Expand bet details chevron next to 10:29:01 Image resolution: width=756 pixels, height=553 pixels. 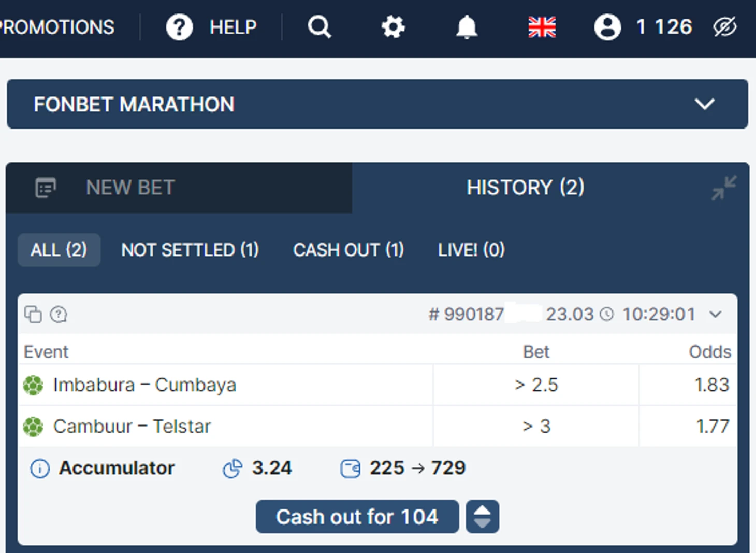[716, 314]
